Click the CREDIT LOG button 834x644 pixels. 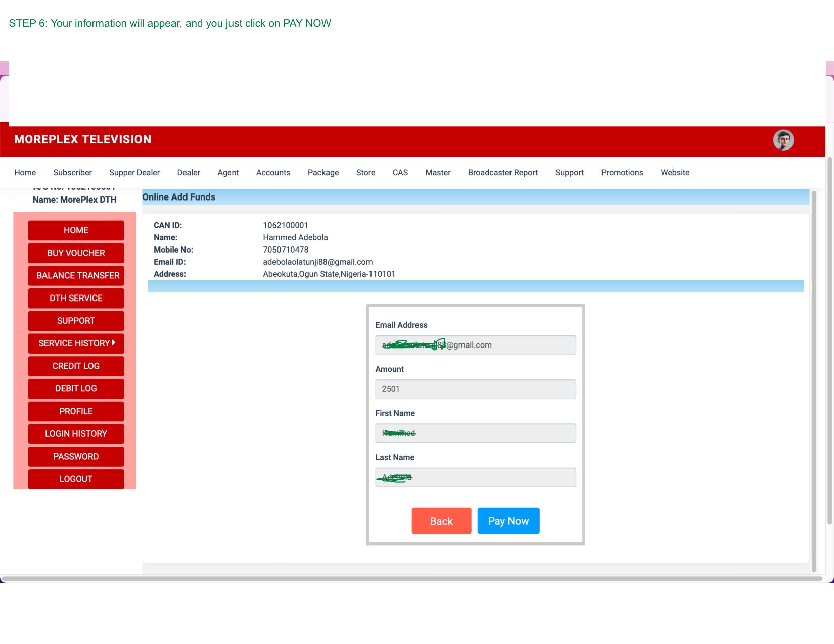76,366
